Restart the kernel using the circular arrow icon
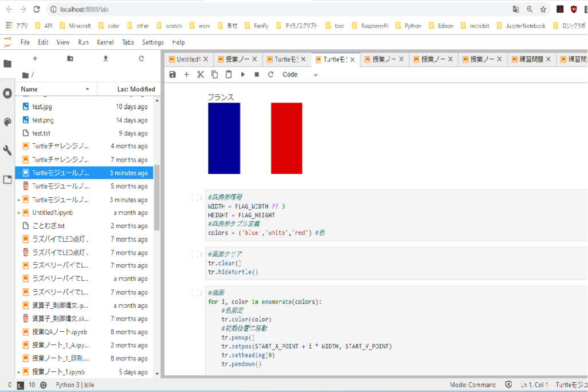Image resolution: width=588 pixels, height=392 pixels. (x=271, y=75)
